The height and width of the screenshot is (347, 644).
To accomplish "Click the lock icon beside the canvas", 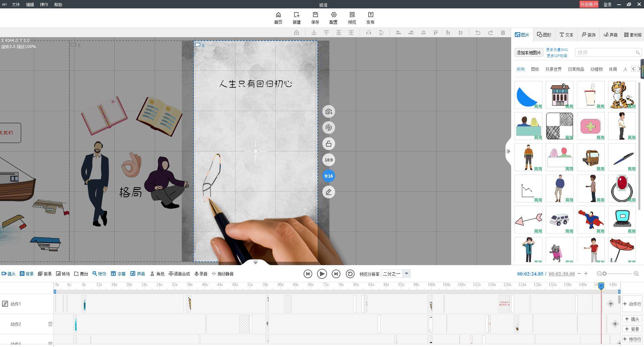I will pos(328,143).
